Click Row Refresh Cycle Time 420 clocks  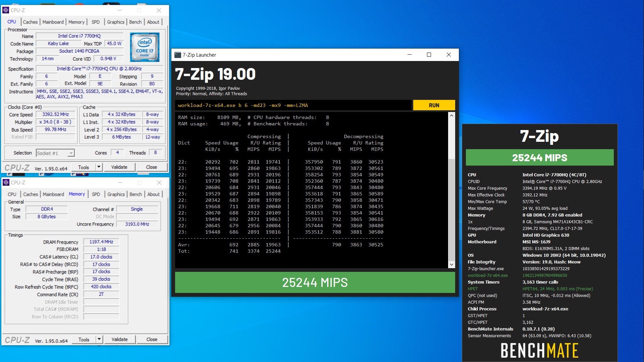click(101, 287)
